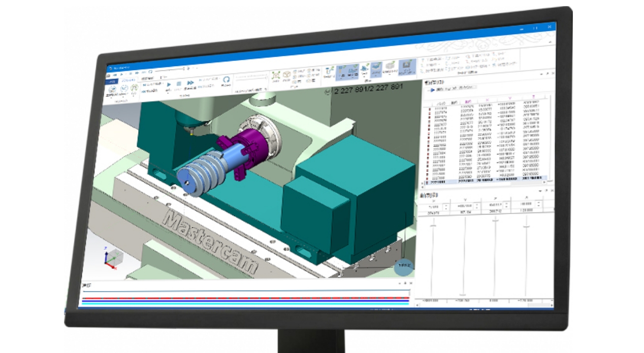Click the Y column header in move list
The height and width of the screenshot is (353, 644).
[509, 98]
